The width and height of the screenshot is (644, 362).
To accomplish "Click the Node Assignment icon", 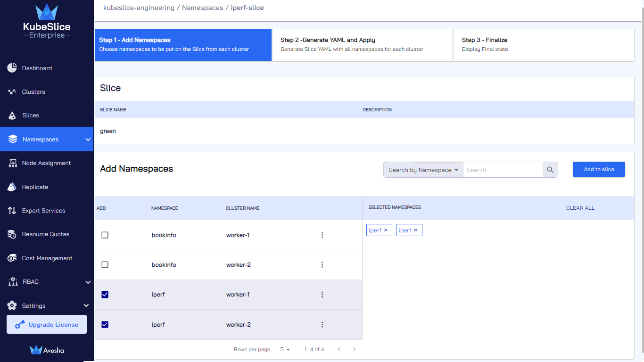I will (x=12, y=163).
